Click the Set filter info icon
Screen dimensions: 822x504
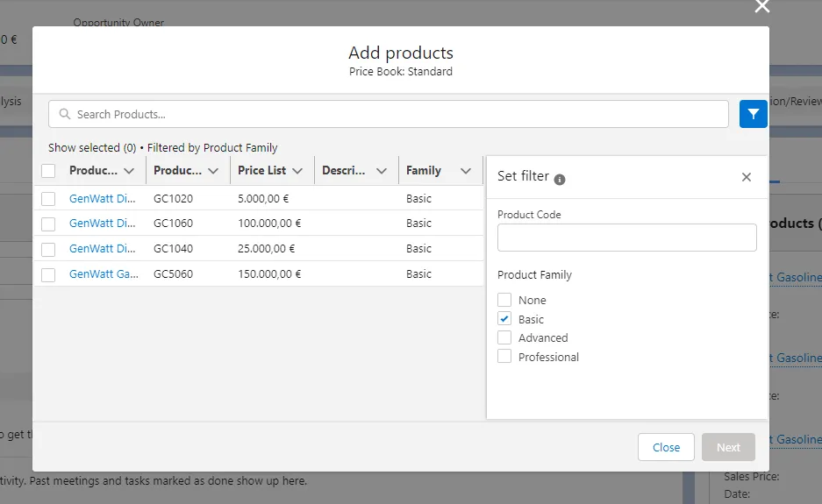pos(560,180)
